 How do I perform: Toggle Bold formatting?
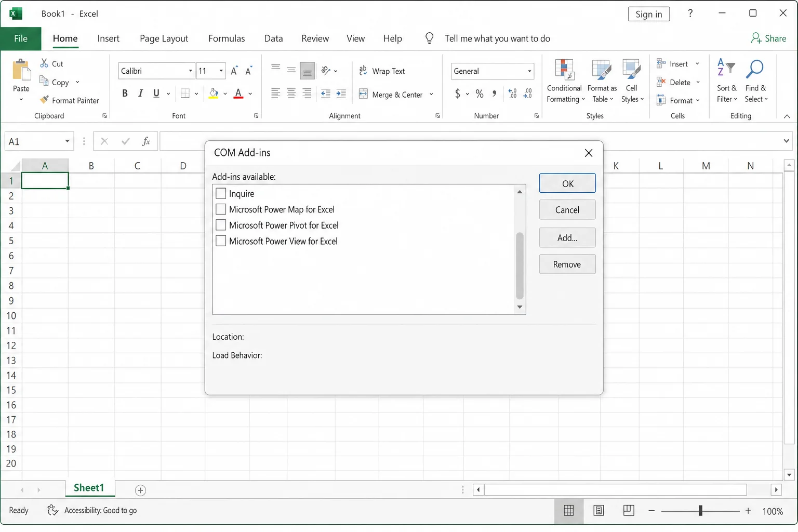(125, 94)
